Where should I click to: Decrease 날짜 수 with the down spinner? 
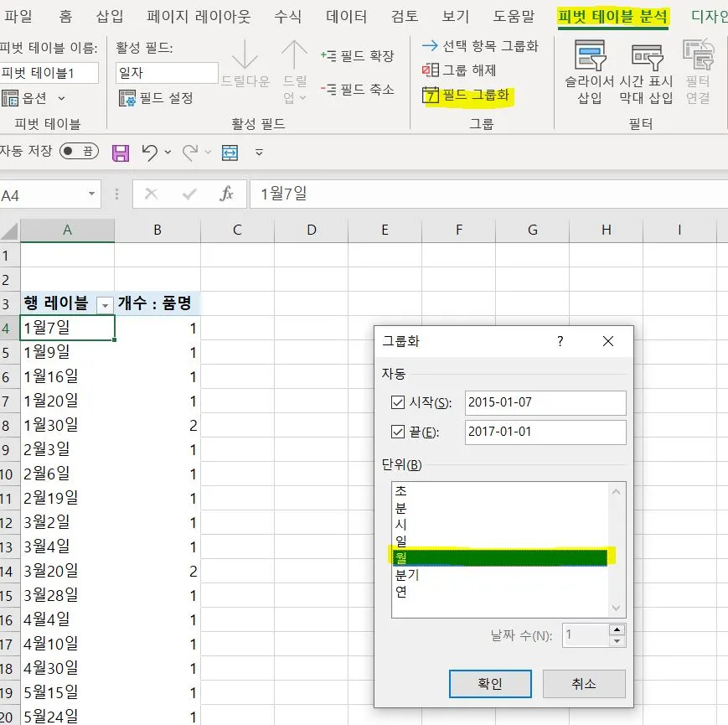point(617,641)
